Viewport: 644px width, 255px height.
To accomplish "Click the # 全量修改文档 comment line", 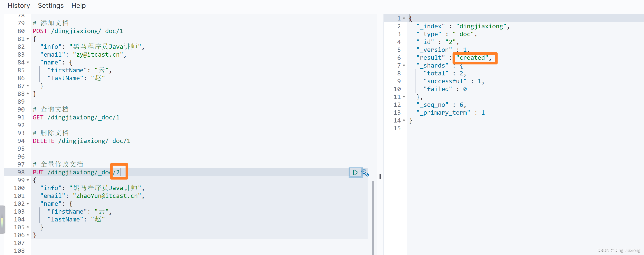I will point(58,164).
